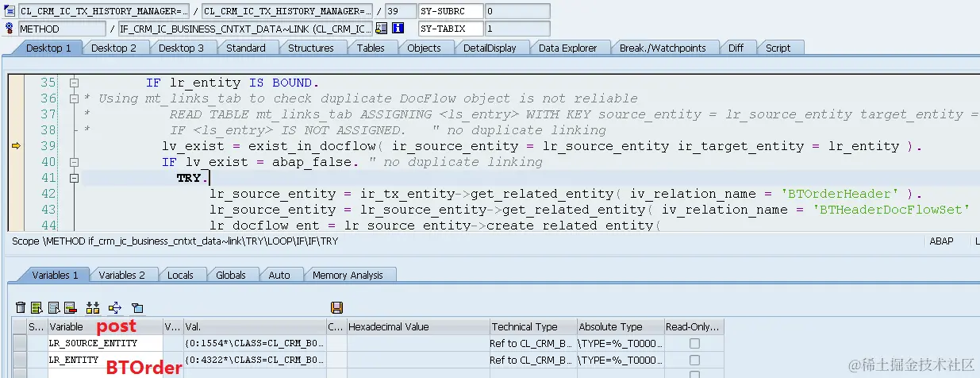
Task: Click value {O:4322*\CLASS=CL_CRM_BO... cell
Action: pos(255,360)
